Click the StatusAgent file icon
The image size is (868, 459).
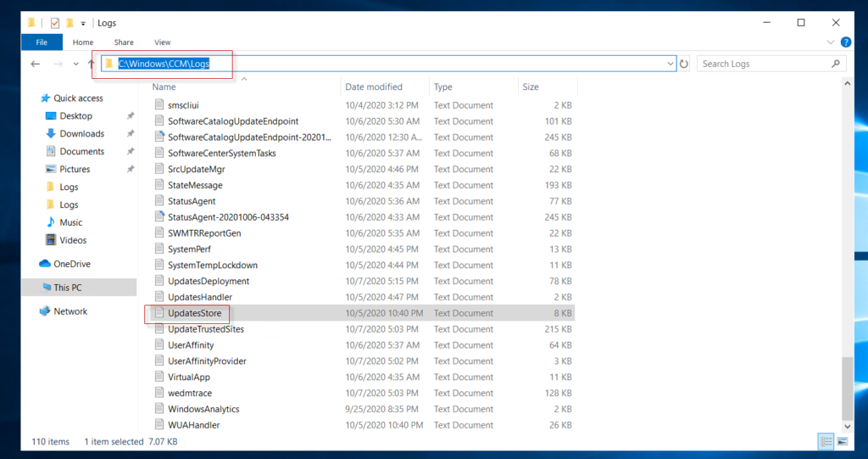(x=159, y=201)
